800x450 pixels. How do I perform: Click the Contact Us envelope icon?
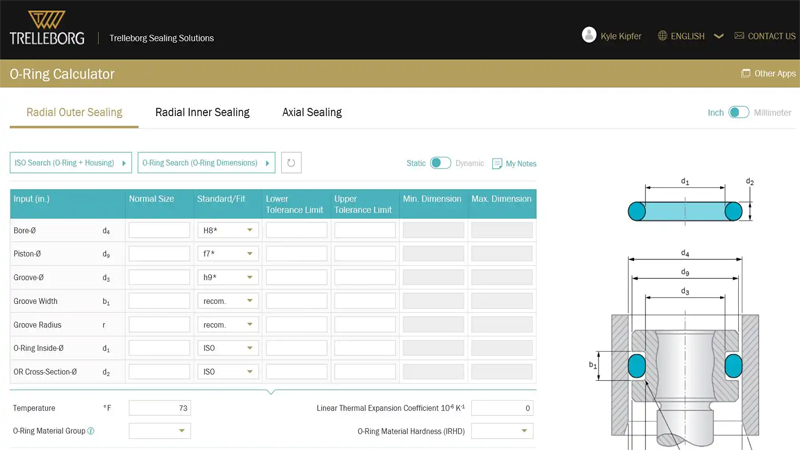point(739,36)
